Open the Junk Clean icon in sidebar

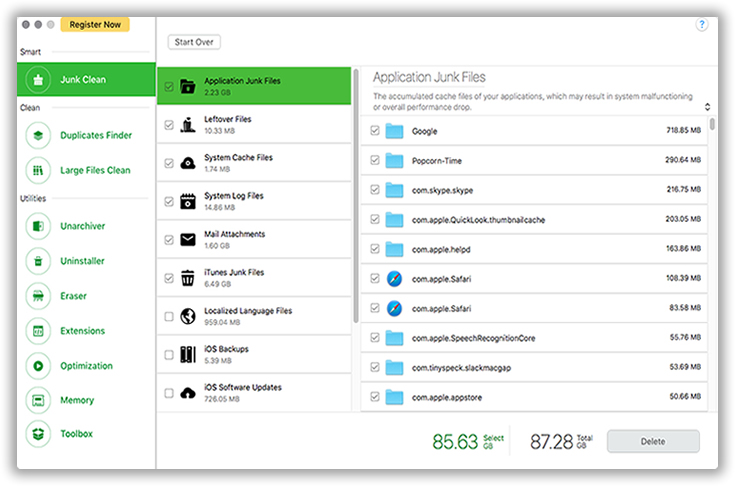click(x=38, y=80)
